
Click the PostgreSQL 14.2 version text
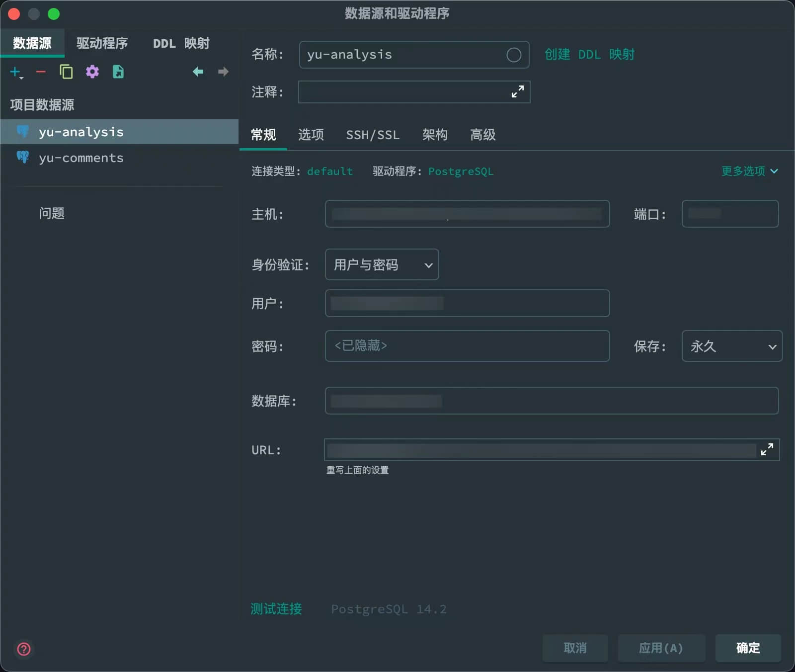pyautogui.click(x=389, y=609)
